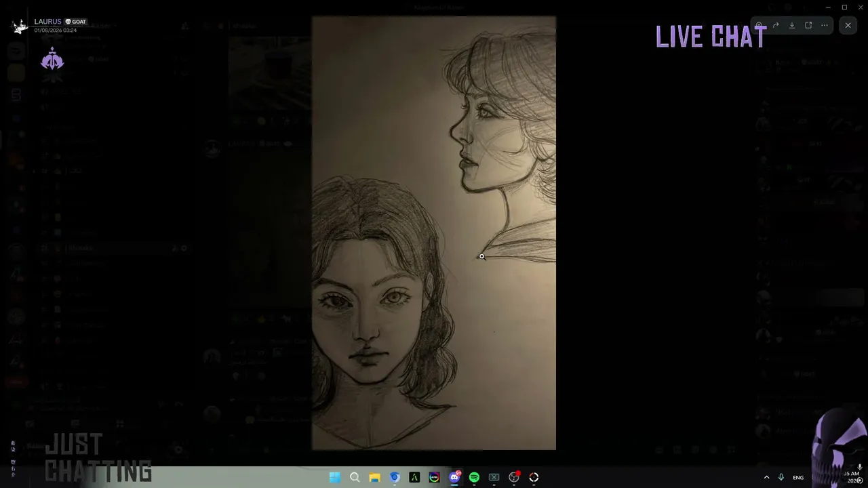Image resolution: width=868 pixels, height=488 pixels.
Task: Click the LAURUS avatar in the viewer header
Action: [x=20, y=26]
